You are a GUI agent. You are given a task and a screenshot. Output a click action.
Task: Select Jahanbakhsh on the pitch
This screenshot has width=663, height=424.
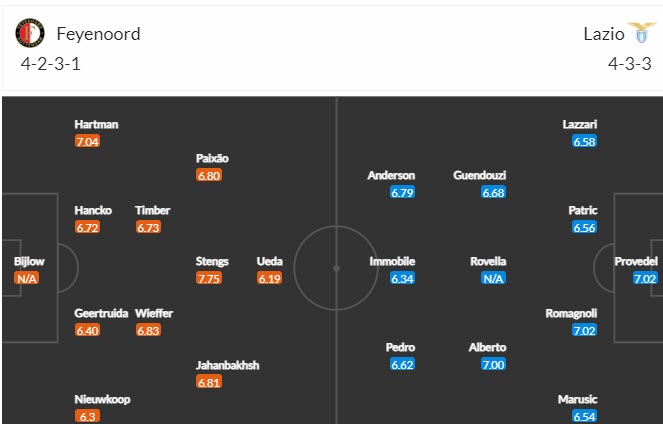coord(227,365)
